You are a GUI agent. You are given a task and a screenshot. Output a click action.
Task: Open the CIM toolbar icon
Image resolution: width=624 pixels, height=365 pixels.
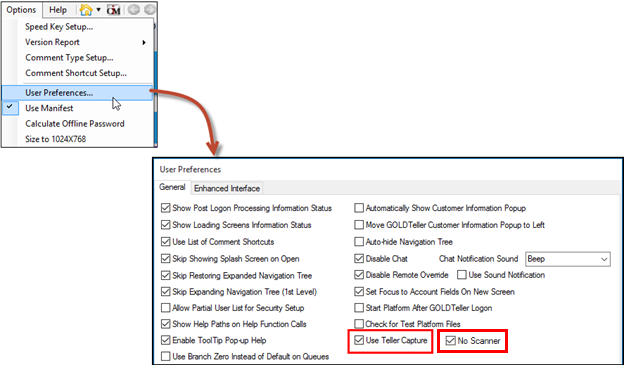pyautogui.click(x=113, y=10)
